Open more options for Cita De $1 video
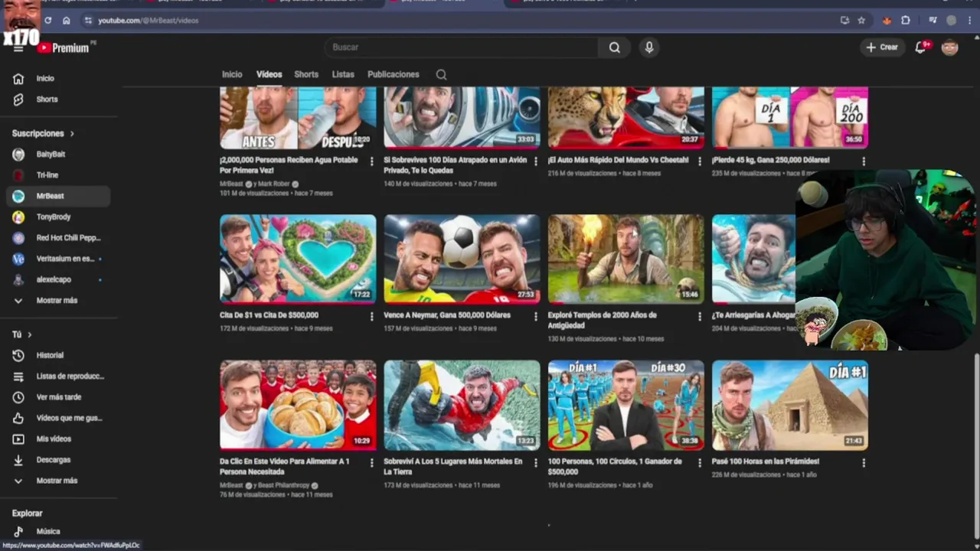 (372, 316)
